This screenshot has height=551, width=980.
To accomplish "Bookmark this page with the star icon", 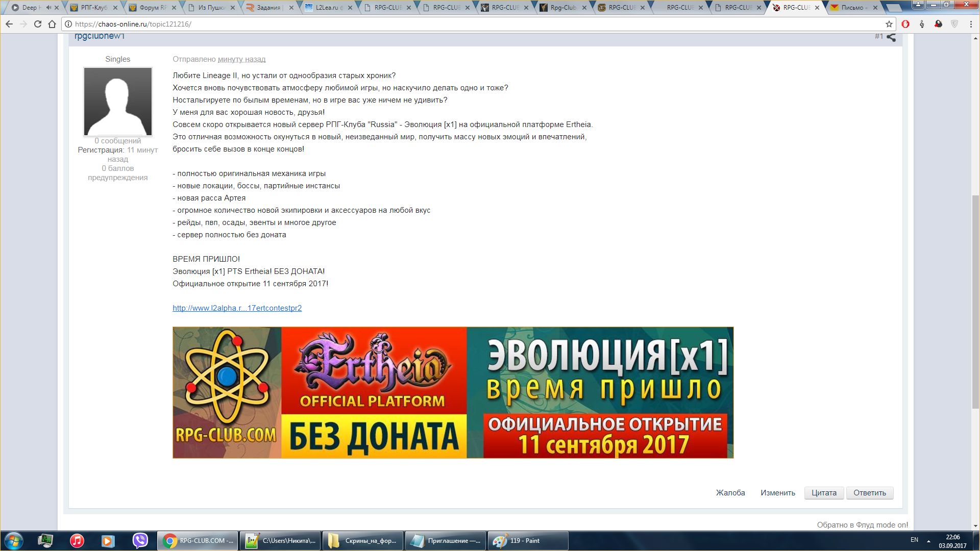I will [889, 24].
